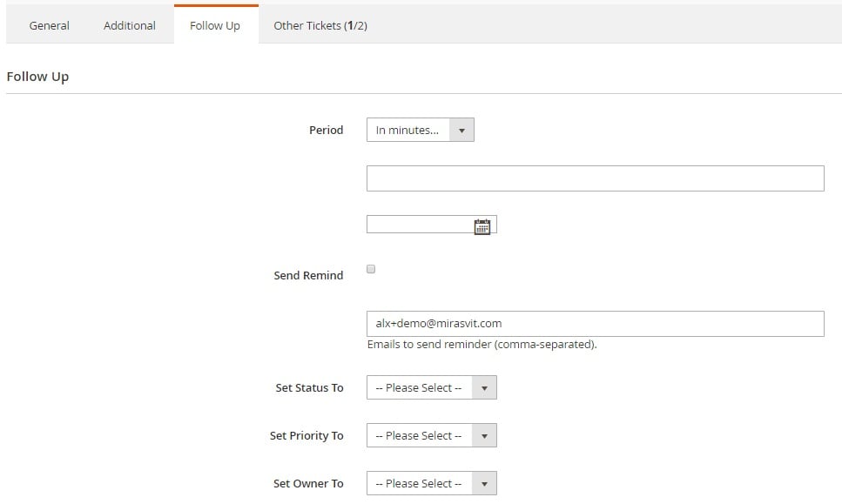Go to the Other Tickets tab
This screenshot has height=504, width=842.
[320, 25]
